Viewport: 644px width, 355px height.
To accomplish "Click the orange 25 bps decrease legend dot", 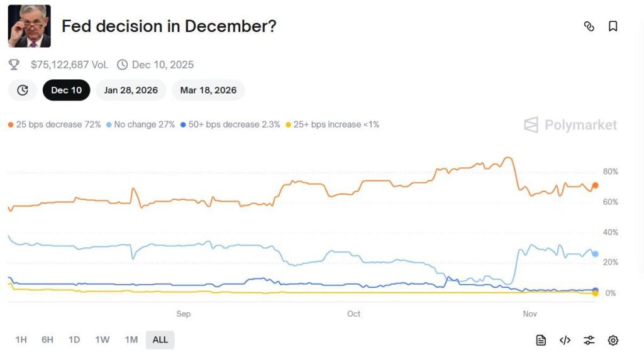I will click(11, 125).
